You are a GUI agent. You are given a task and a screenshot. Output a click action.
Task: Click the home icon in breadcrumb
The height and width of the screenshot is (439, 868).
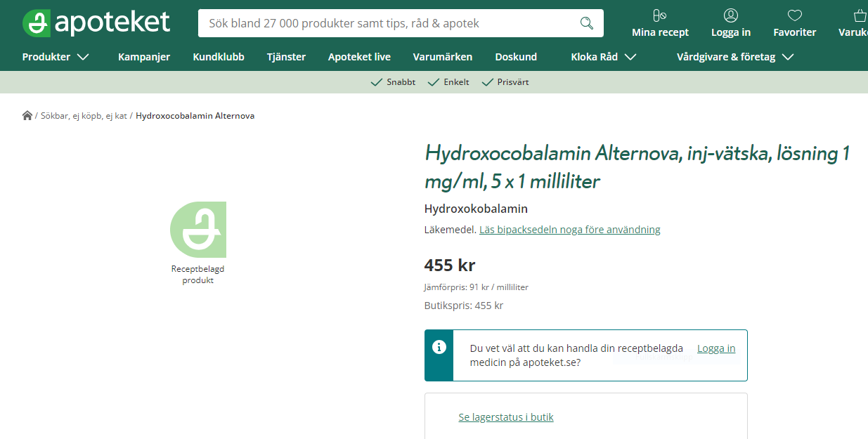[x=27, y=115]
